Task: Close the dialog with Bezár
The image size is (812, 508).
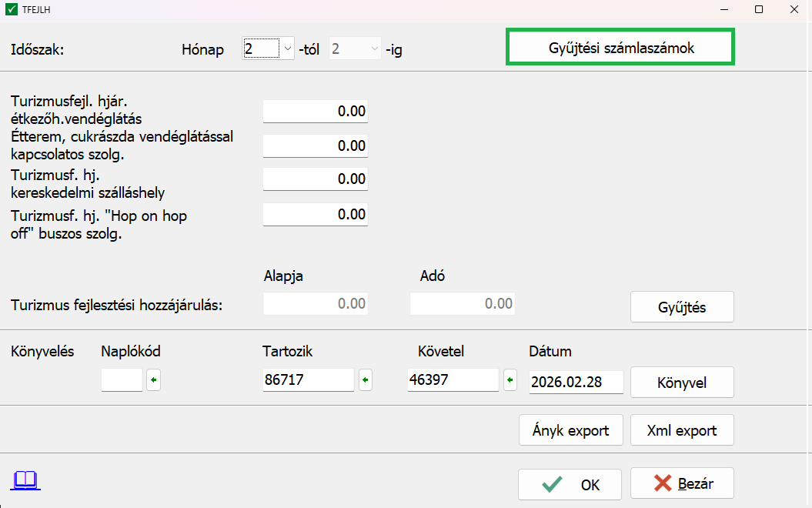Action: coord(682,483)
